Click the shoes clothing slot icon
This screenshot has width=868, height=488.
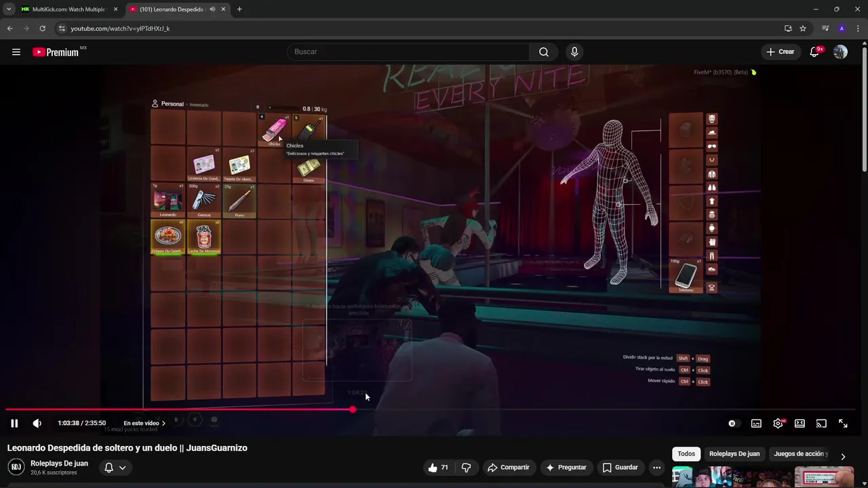(712, 269)
